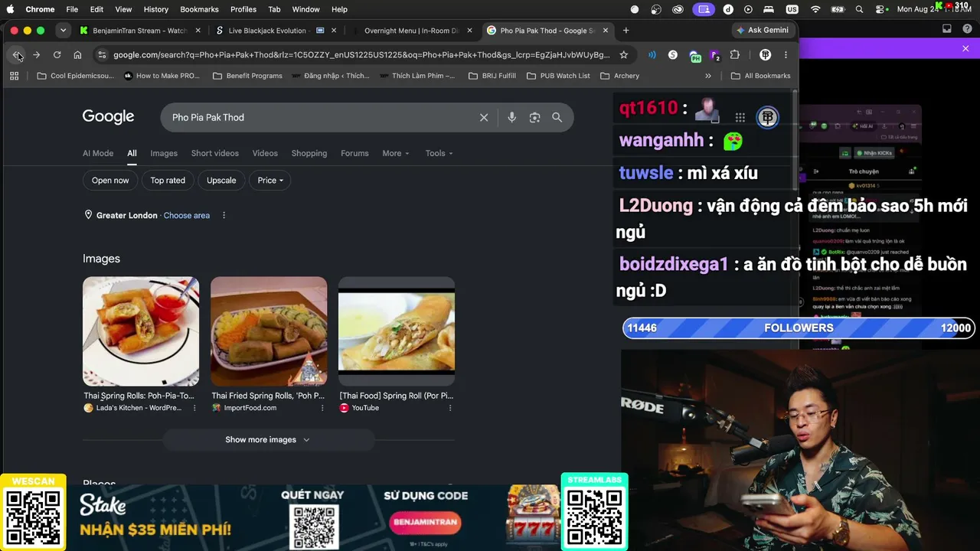The image size is (980, 551).
Task: Expand Show more images
Action: point(268,440)
